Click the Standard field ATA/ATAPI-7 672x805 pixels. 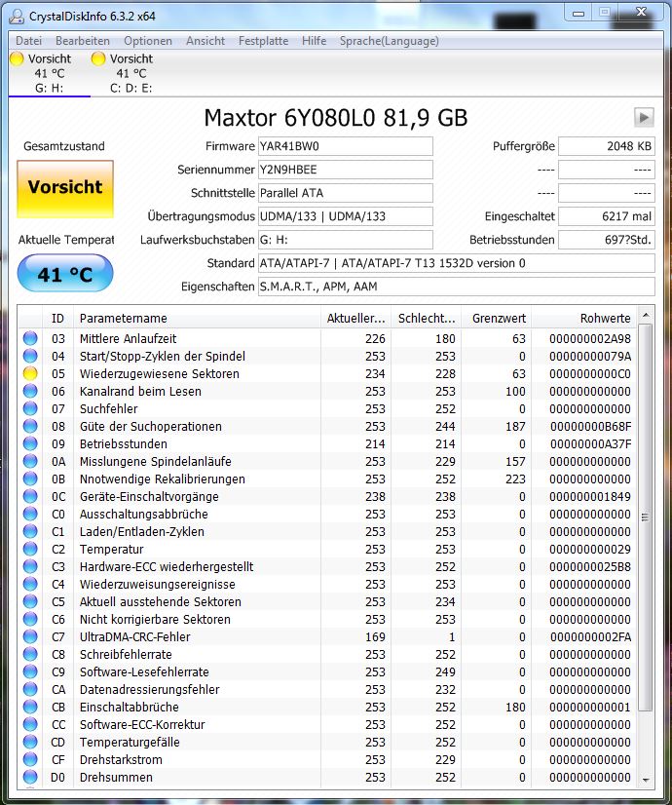pyautogui.click(x=457, y=263)
